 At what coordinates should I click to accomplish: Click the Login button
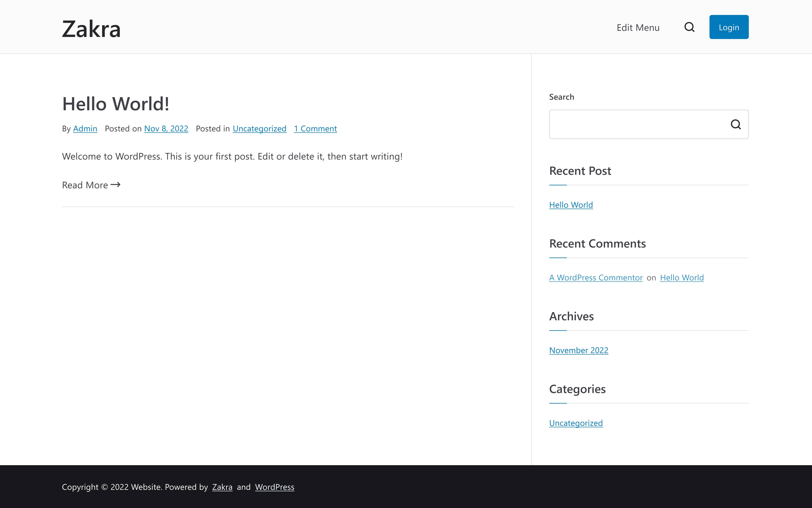tap(729, 27)
